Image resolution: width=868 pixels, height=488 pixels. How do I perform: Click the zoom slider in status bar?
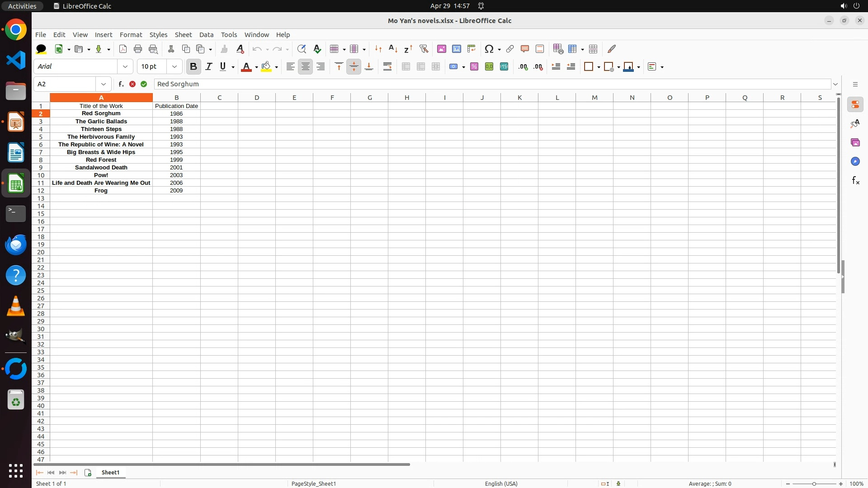(x=814, y=483)
